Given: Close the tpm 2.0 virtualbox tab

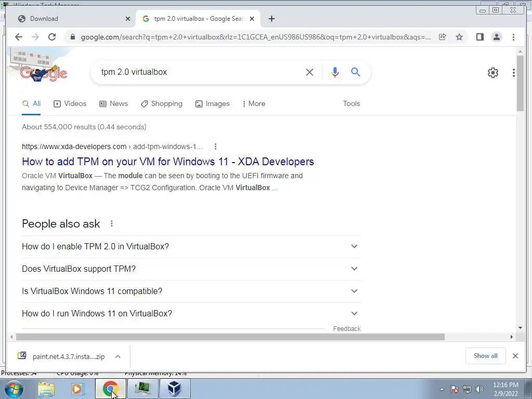Looking at the screenshot, I should (x=252, y=19).
